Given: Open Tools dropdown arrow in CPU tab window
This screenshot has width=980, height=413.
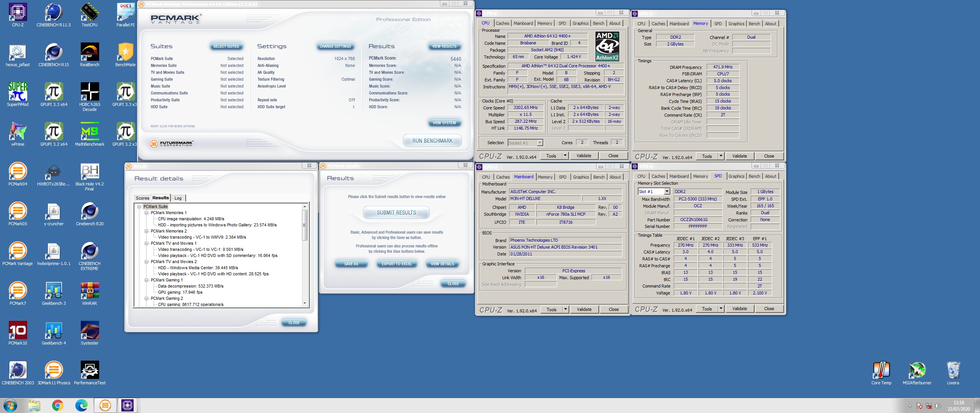Looking at the screenshot, I should pos(565,156).
